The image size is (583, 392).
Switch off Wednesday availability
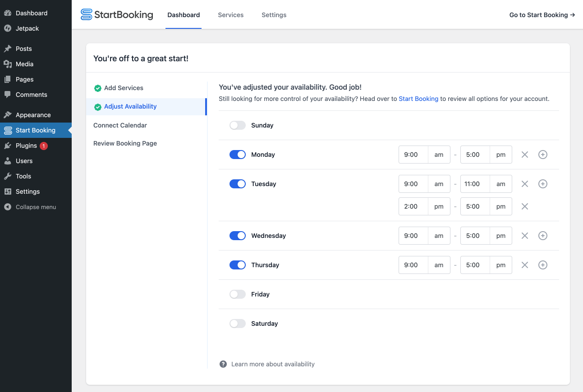[x=238, y=236]
